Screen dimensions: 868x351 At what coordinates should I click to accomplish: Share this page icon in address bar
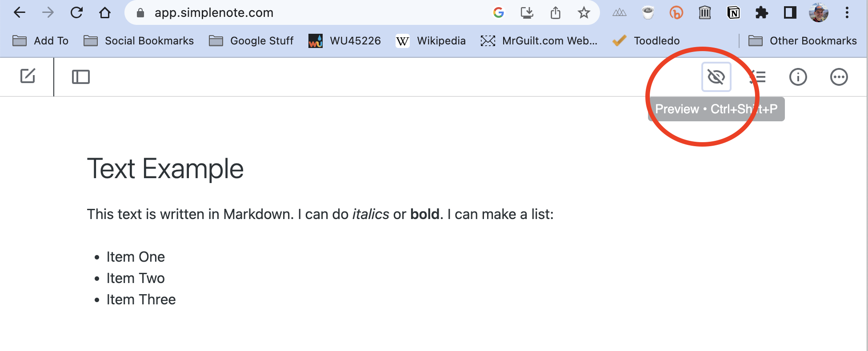pyautogui.click(x=555, y=13)
